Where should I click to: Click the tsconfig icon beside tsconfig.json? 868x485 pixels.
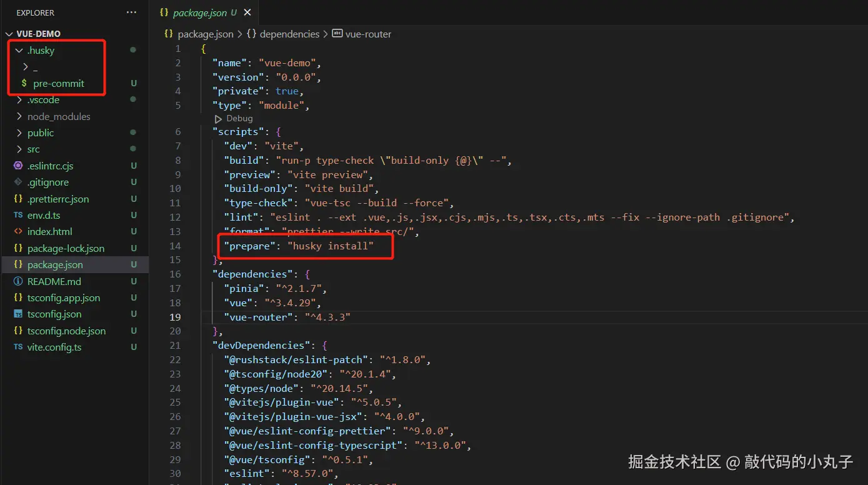pos(18,314)
